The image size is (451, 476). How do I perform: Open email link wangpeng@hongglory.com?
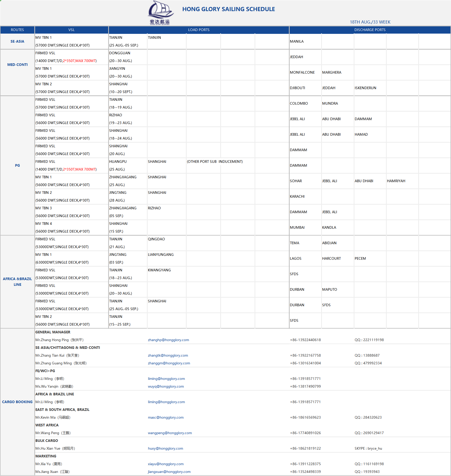coord(170,433)
